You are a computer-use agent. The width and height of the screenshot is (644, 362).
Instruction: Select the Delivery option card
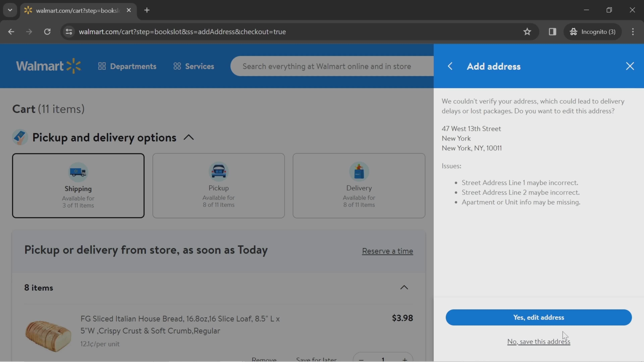(359, 186)
